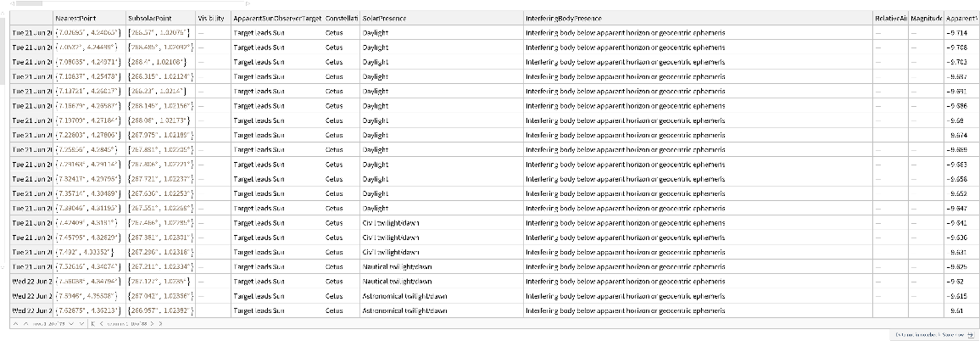Show next columns with the right chevron
This screenshot has height=341, width=980.
(x=152, y=323)
